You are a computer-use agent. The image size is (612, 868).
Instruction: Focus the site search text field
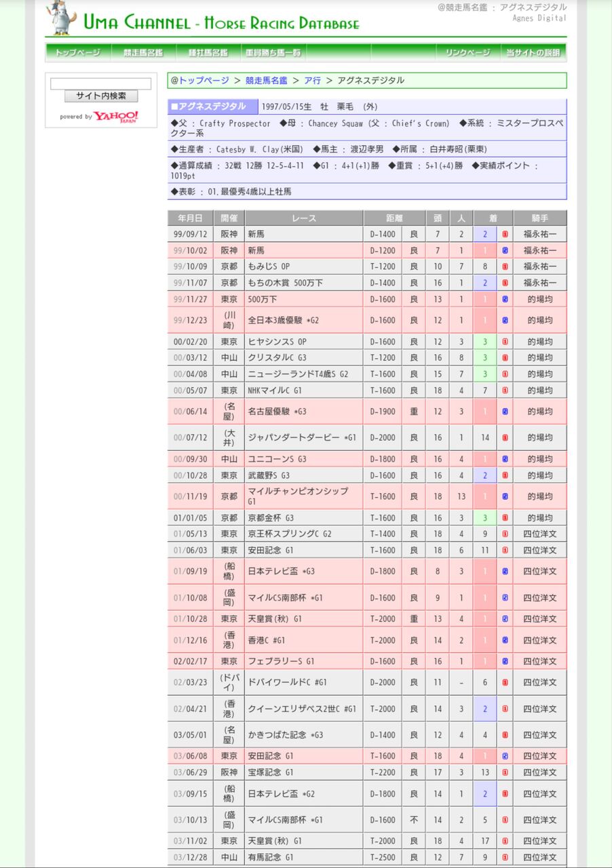(101, 83)
